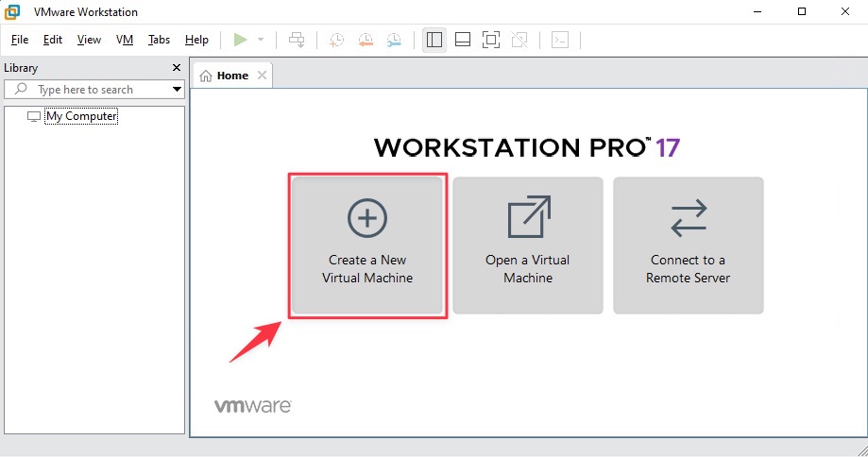The width and height of the screenshot is (868, 457).
Task: Select My Computer in library tree
Action: (81, 116)
